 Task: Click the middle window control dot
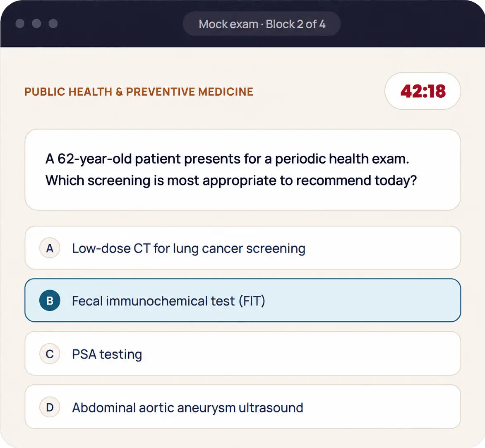tap(36, 24)
